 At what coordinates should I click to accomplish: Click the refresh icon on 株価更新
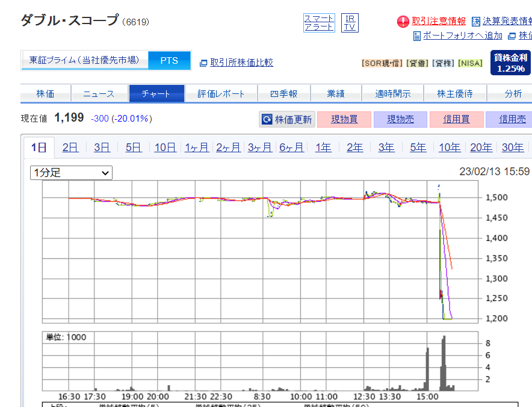(267, 119)
